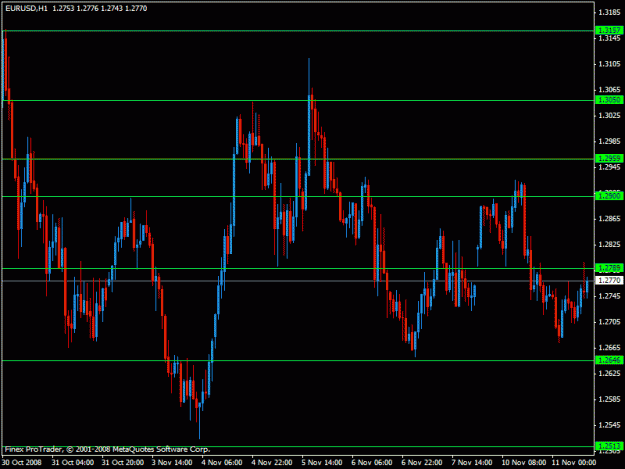The height and width of the screenshot is (469, 625).
Task: Click the 7 Nov 14:00 time label
Action: tap(472, 463)
